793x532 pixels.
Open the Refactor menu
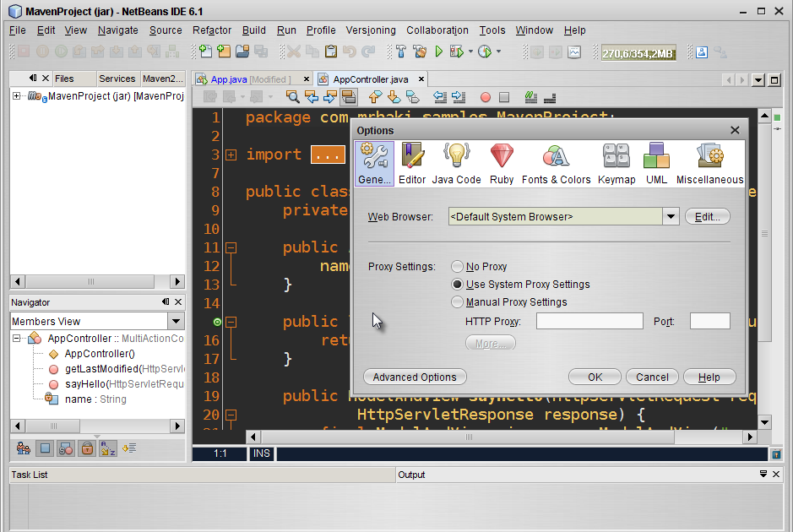click(211, 30)
